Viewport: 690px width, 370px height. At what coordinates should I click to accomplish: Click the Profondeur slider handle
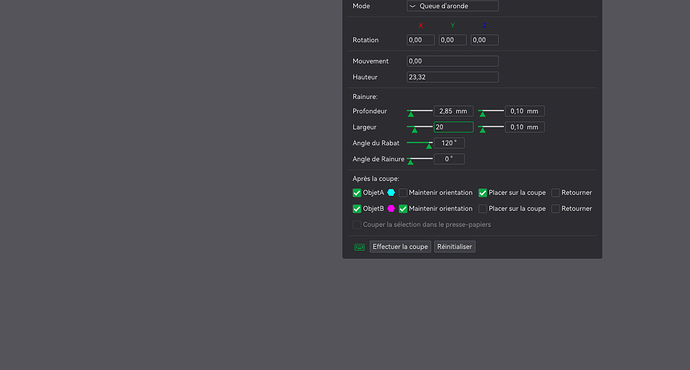411,114
